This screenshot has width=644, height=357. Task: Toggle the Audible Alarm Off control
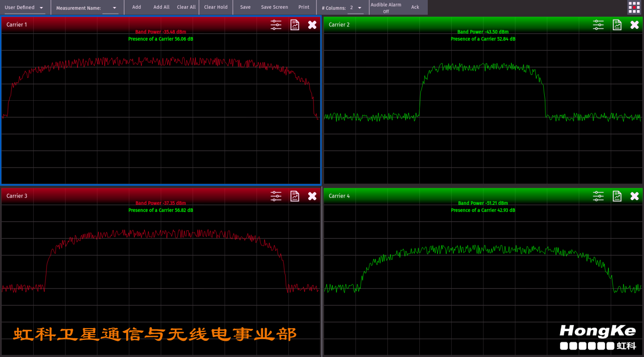tap(386, 8)
